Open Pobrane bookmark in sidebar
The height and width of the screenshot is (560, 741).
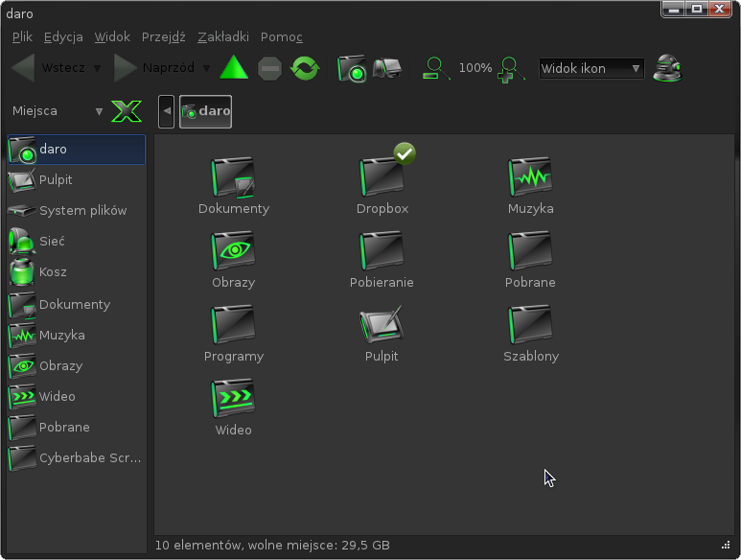[x=77, y=428]
